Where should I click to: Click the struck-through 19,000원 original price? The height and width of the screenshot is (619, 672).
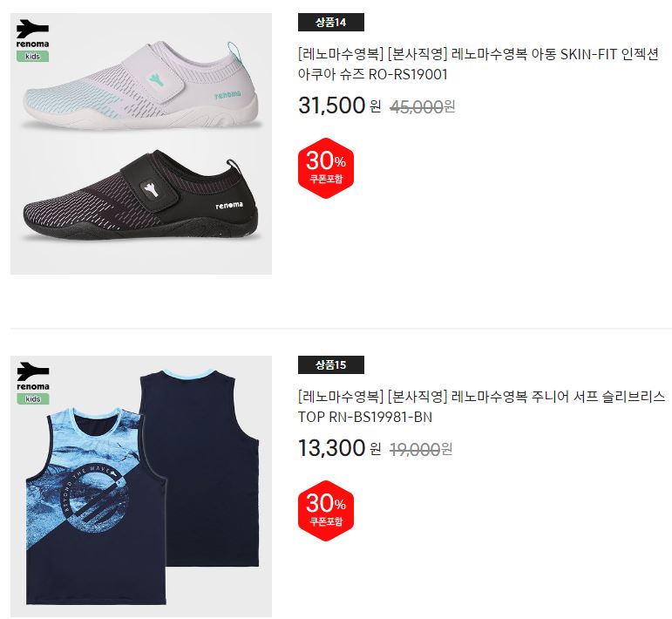click(x=421, y=449)
